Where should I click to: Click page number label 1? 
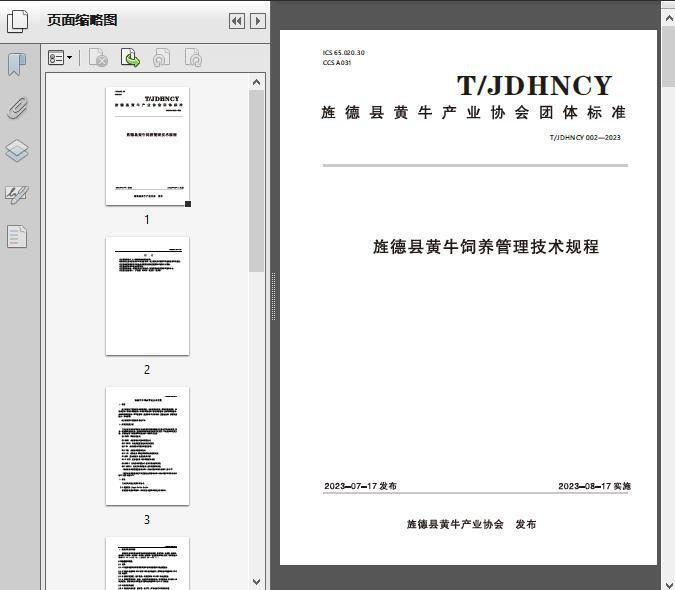point(147,219)
